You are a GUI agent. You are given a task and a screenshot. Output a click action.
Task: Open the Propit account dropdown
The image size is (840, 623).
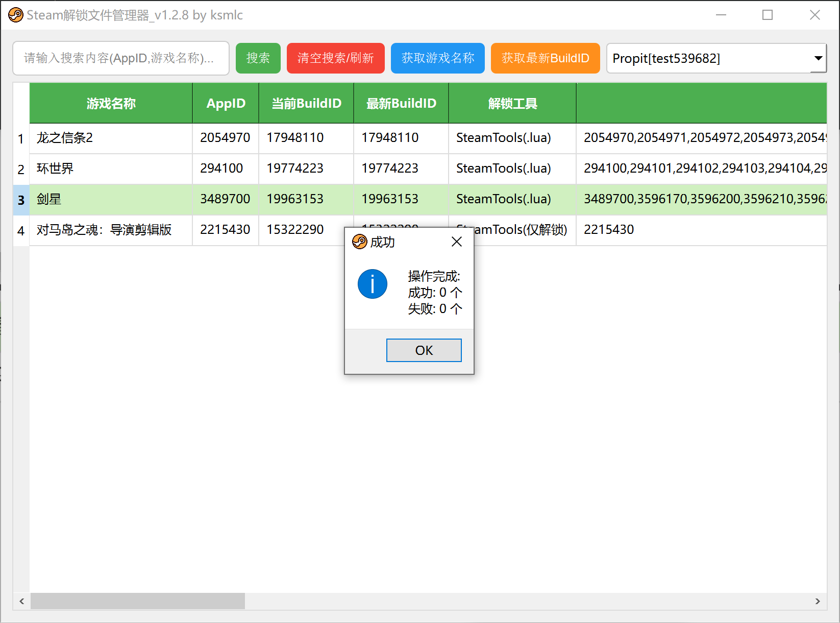818,58
